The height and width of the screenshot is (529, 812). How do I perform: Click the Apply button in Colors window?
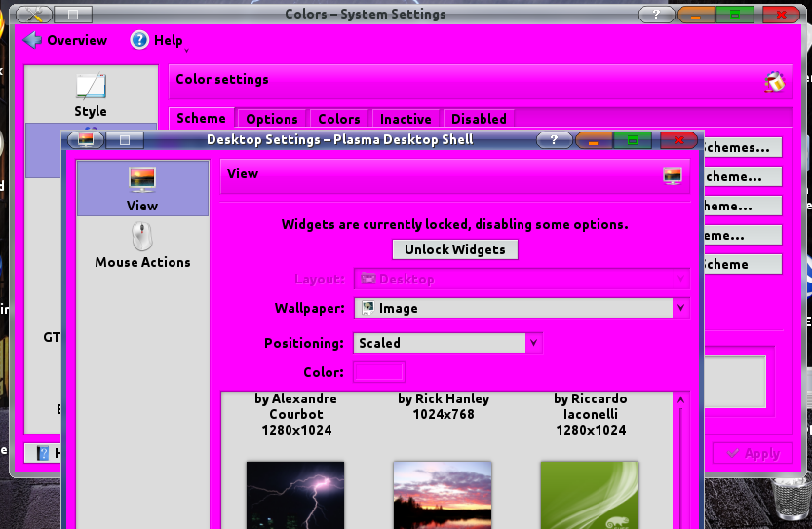pyautogui.click(x=753, y=454)
